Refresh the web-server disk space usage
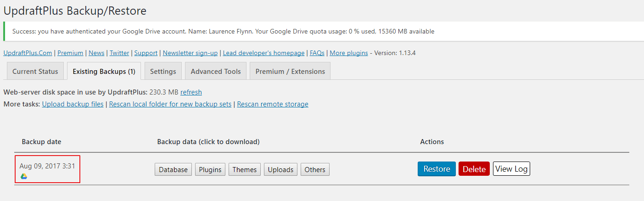644x201 pixels. 191,92
